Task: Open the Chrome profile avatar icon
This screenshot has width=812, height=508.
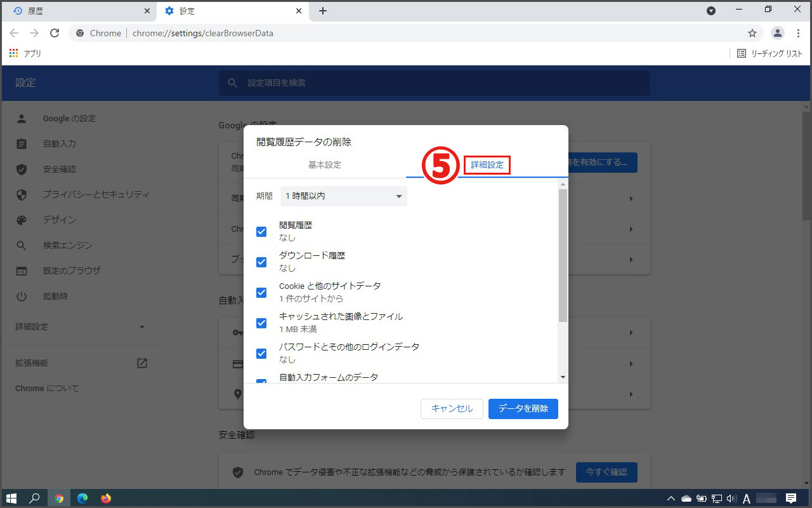Action: click(777, 33)
